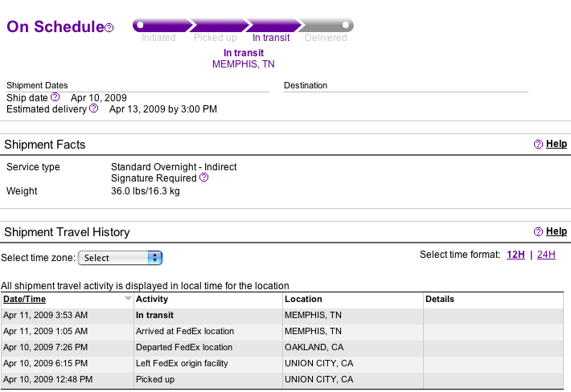Click the In transit progress segment
The image size is (571, 392).
(271, 26)
